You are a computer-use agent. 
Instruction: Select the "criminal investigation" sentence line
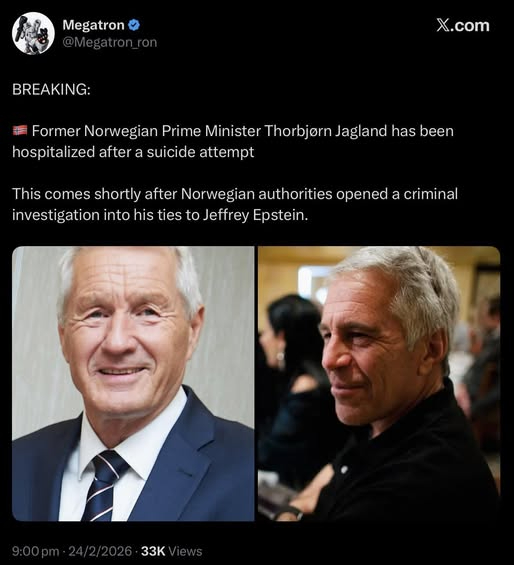tap(235, 204)
